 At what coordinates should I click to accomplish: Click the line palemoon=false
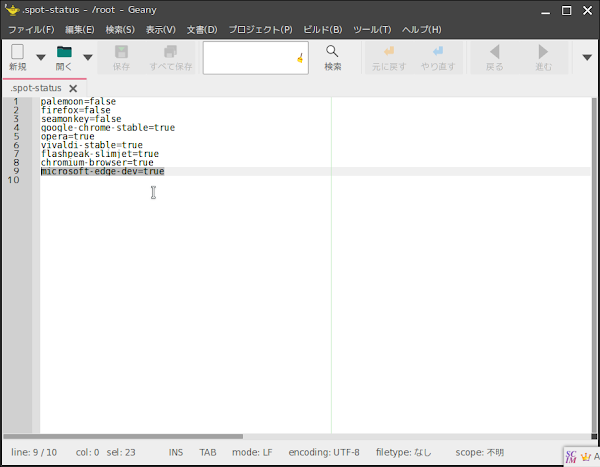pyautogui.click(x=78, y=101)
